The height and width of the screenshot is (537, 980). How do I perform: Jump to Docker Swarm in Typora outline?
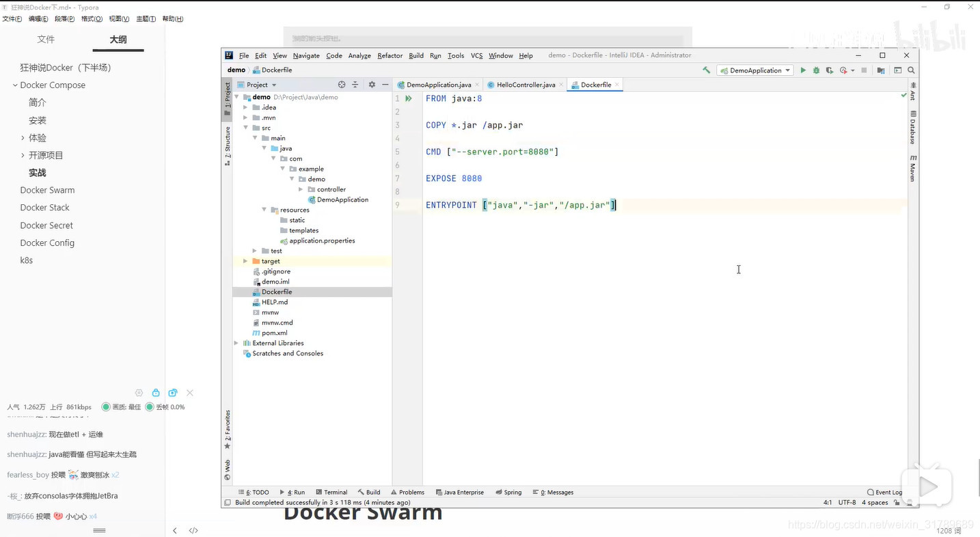coord(47,190)
